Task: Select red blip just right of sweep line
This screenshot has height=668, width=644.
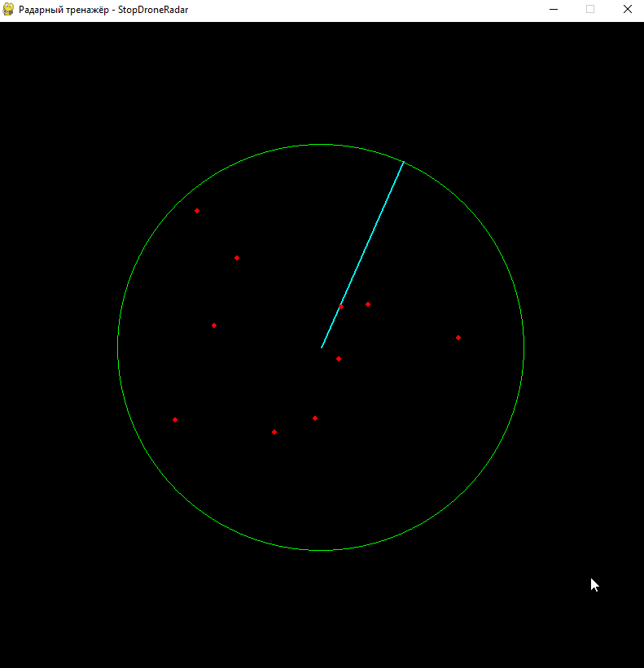Action: point(368,304)
